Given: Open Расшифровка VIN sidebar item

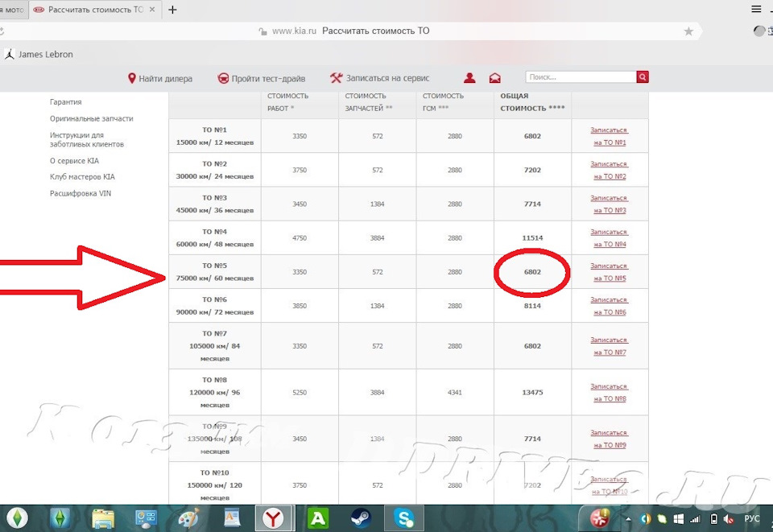Looking at the screenshot, I should point(80,193).
